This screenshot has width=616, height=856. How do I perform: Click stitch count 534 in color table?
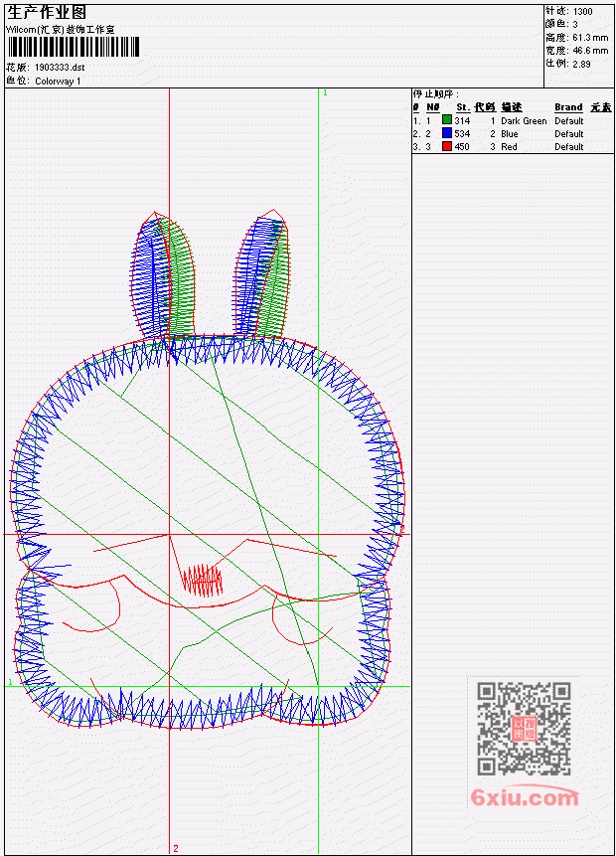coord(462,134)
